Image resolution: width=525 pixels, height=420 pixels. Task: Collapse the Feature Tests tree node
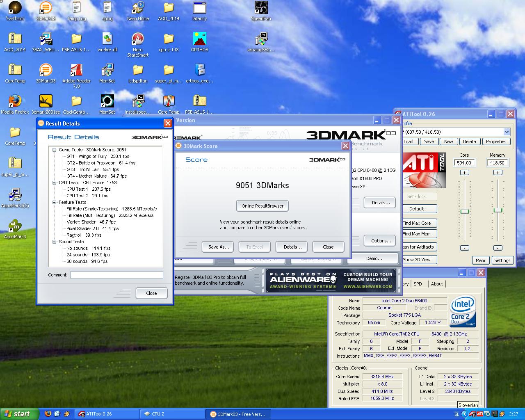click(x=54, y=202)
